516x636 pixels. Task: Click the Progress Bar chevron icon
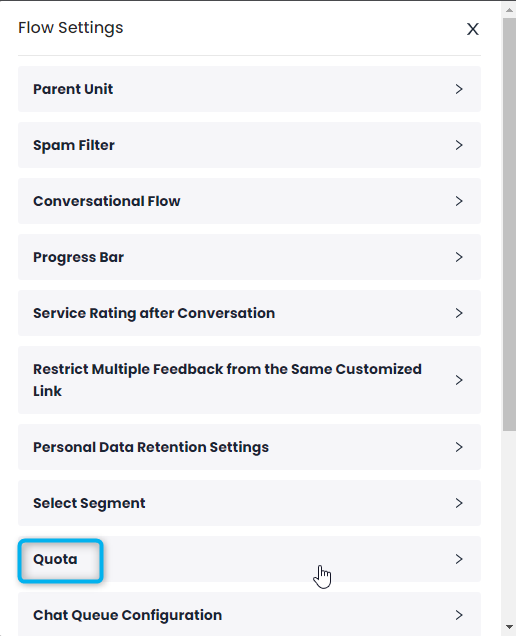(459, 257)
